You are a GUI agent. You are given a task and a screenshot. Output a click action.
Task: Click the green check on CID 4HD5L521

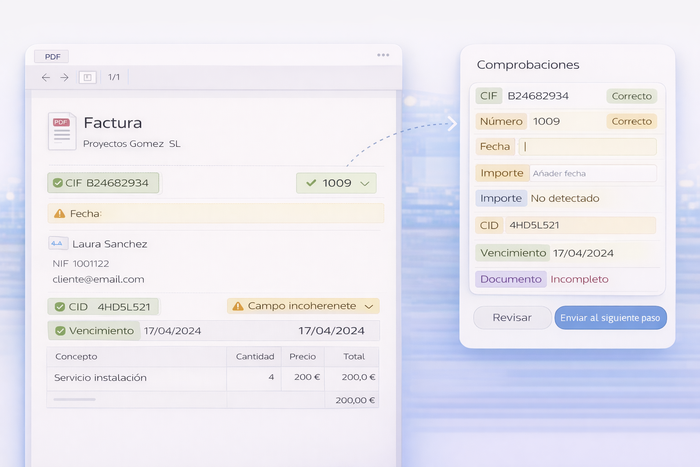click(60, 307)
